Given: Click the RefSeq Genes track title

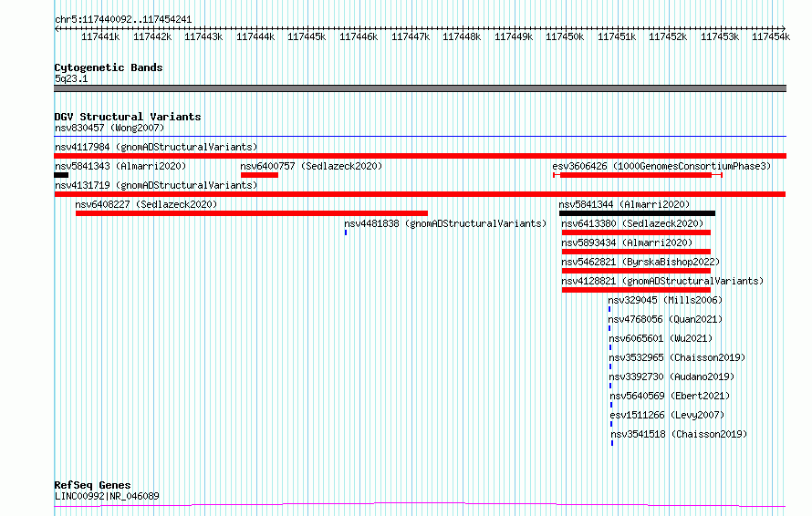Looking at the screenshot, I should (x=93, y=485).
